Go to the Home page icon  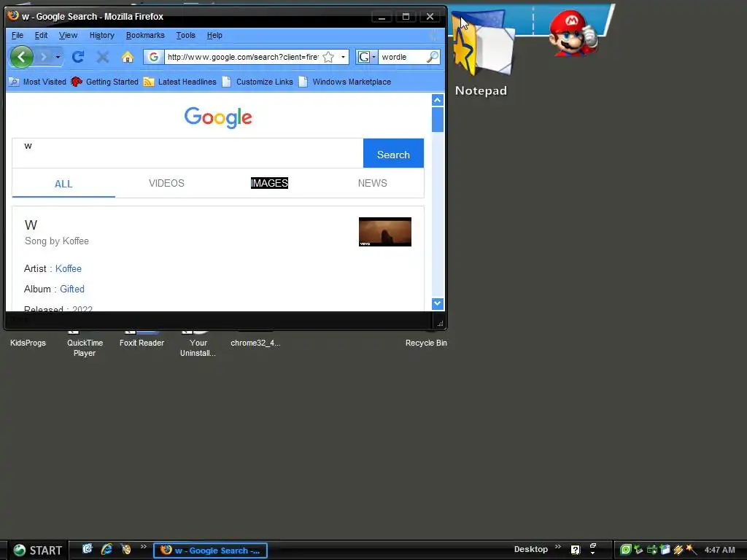(128, 57)
